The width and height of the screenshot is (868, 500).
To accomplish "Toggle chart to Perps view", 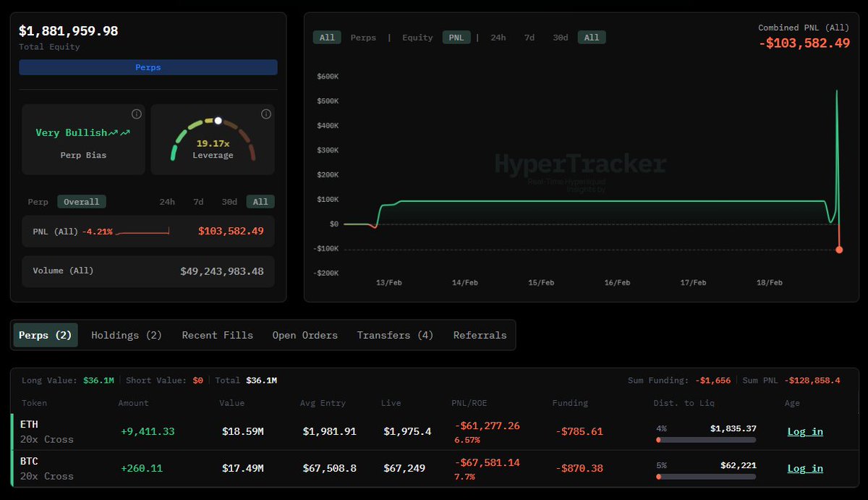I will pyautogui.click(x=363, y=38).
